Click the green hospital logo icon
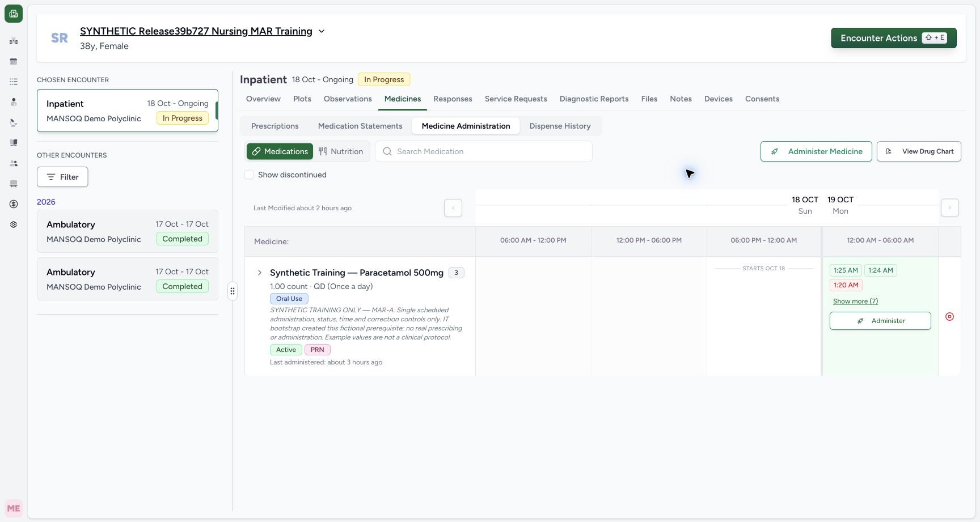 click(x=14, y=14)
